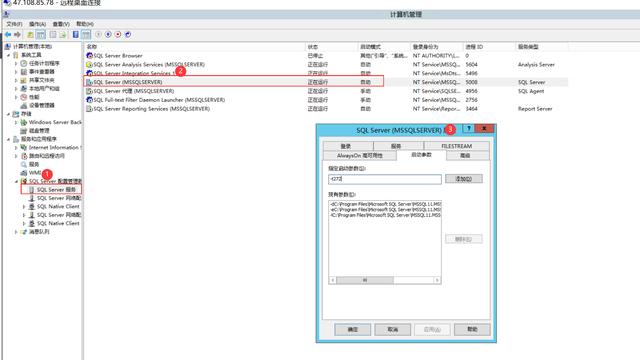Screen dimensions: 640x360
Task: Click the dialog's question-mark help button
Action: point(469,129)
